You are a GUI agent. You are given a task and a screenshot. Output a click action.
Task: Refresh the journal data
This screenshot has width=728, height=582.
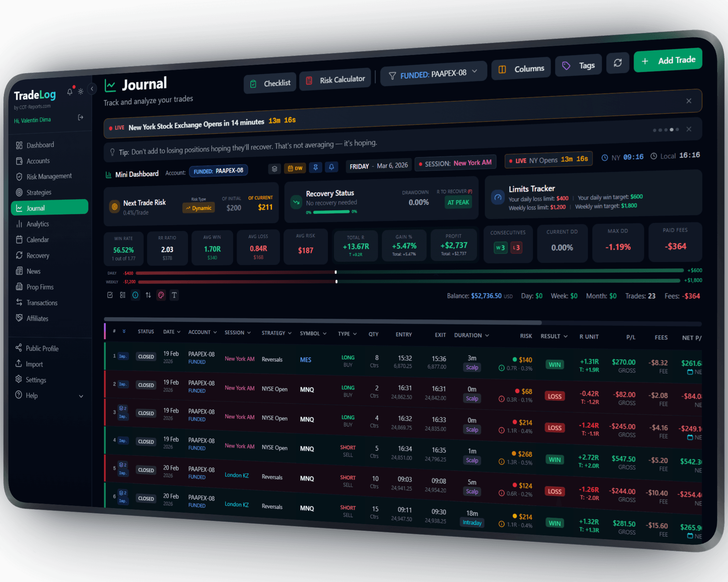(618, 63)
